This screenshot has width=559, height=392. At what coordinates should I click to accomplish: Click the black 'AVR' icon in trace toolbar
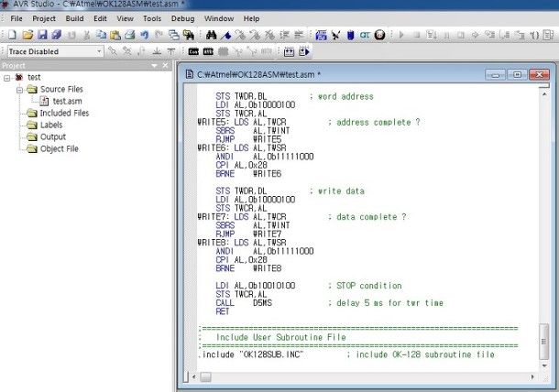(x=208, y=51)
